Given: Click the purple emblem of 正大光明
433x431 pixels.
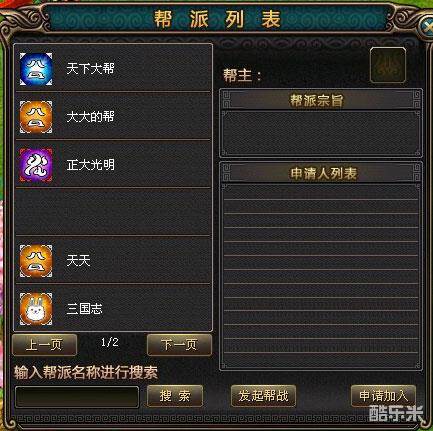Looking at the screenshot, I should (x=36, y=165).
